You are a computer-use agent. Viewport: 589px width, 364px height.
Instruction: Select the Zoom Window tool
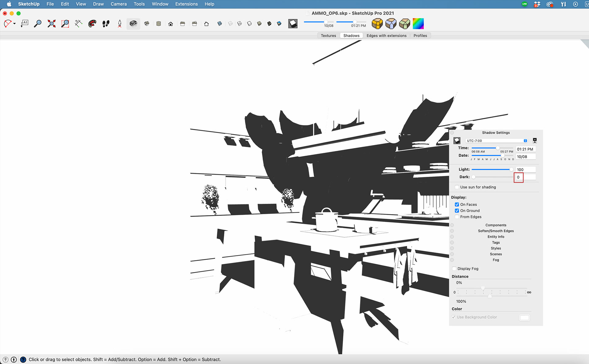click(65, 24)
